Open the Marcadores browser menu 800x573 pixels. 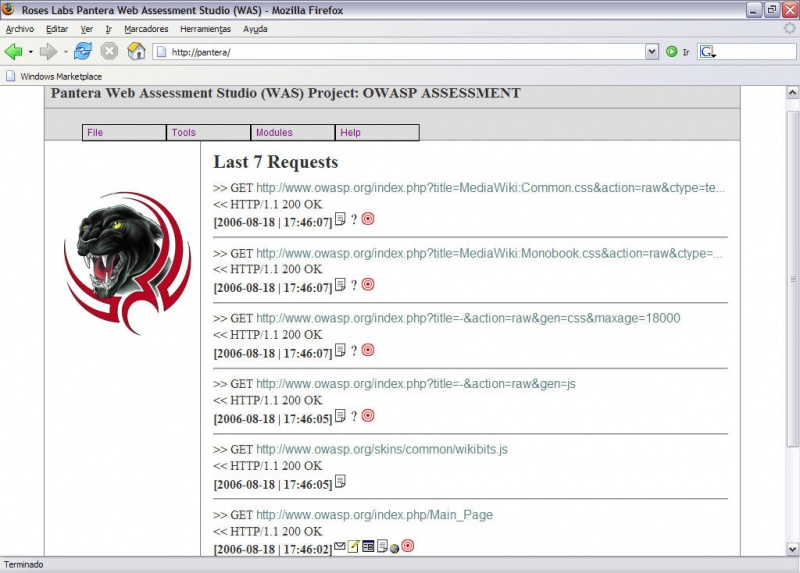point(146,29)
